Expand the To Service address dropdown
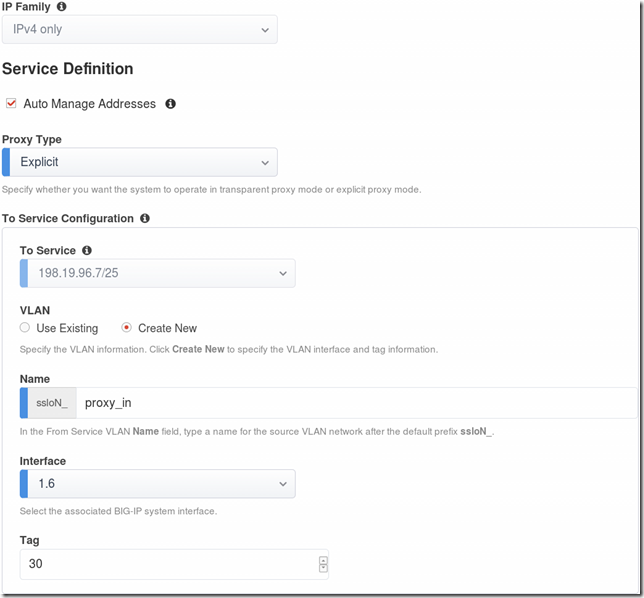The height and width of the screenshot is (598, 644). point(158,273)
